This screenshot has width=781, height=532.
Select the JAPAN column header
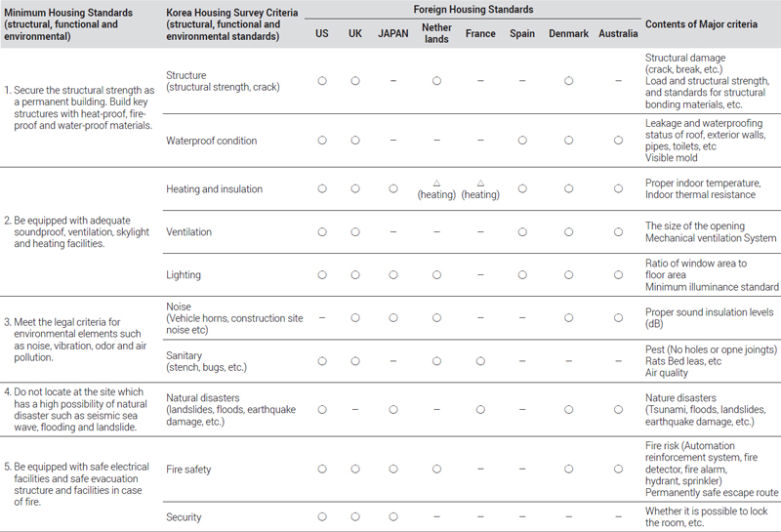[393, 33]
